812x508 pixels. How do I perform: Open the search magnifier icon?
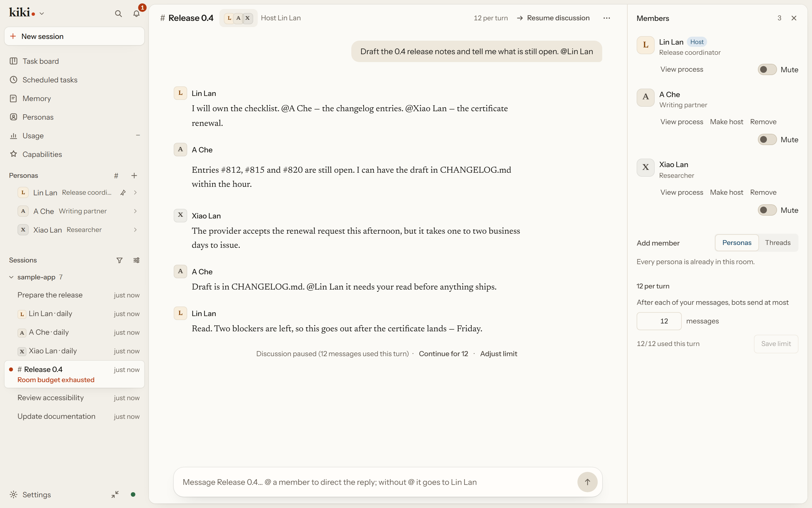tap(118, 14)
